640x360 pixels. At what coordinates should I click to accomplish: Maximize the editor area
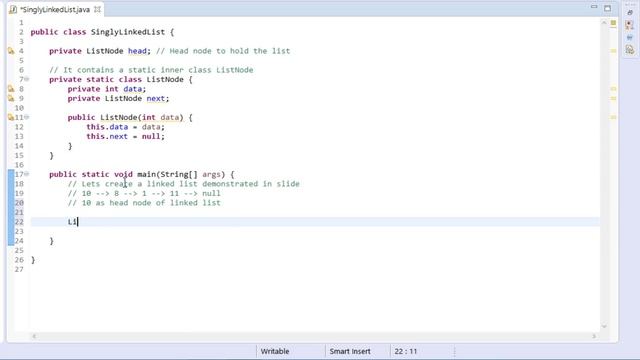point(607,8)
